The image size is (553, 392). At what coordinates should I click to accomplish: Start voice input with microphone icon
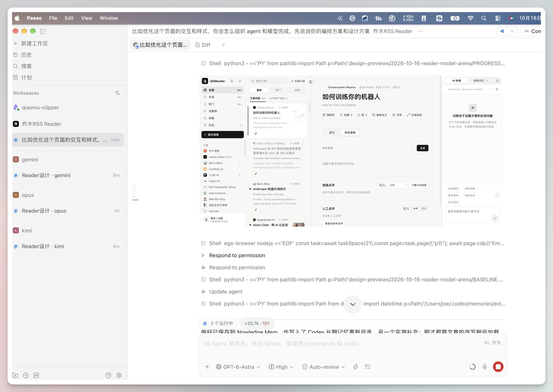(484, 367)
